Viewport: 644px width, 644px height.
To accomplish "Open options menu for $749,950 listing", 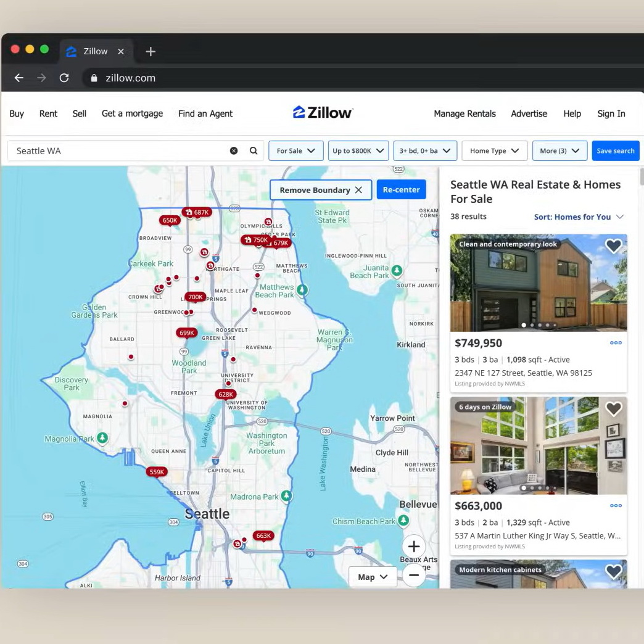I will click(616, 343).
